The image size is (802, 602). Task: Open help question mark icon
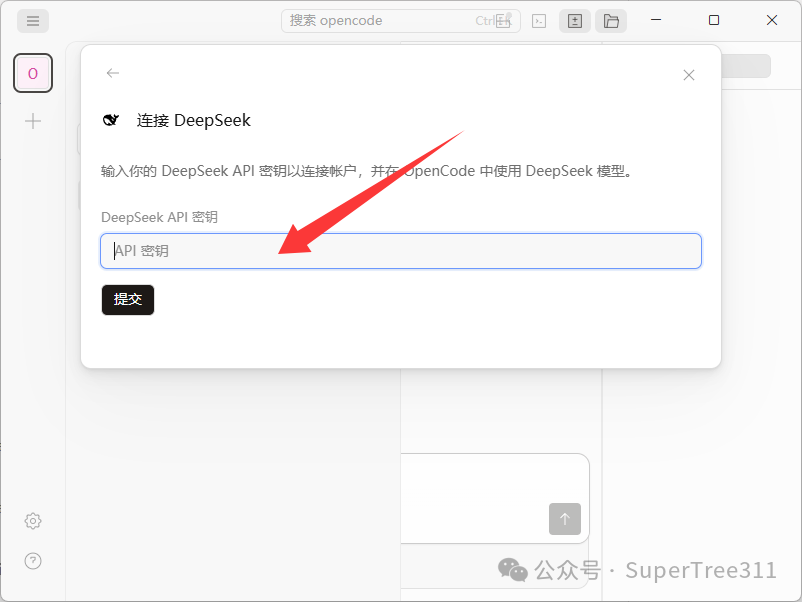(33, 561)
